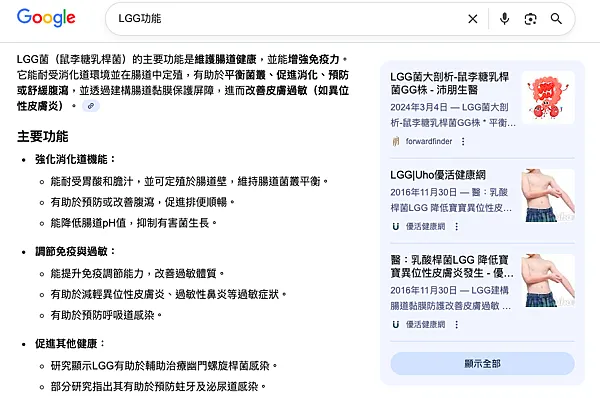Click the line 有助於預防或改善腹瀉
This screenshot has height=398, width=600.
click(x=142, y=202)
